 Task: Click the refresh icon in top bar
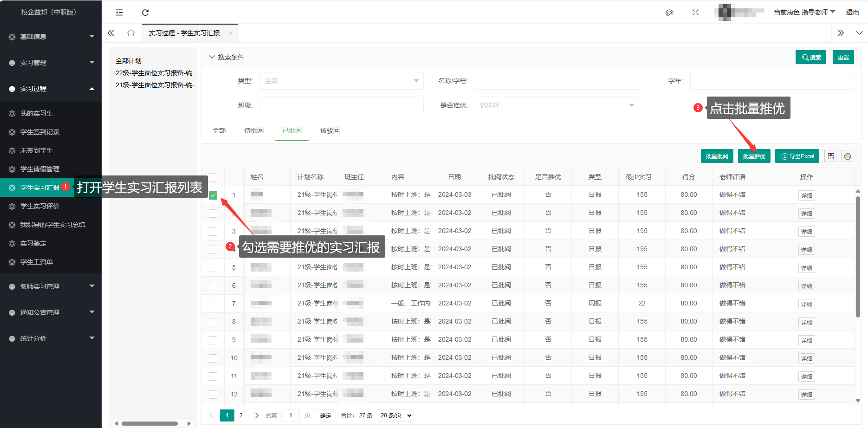point(145,13)
